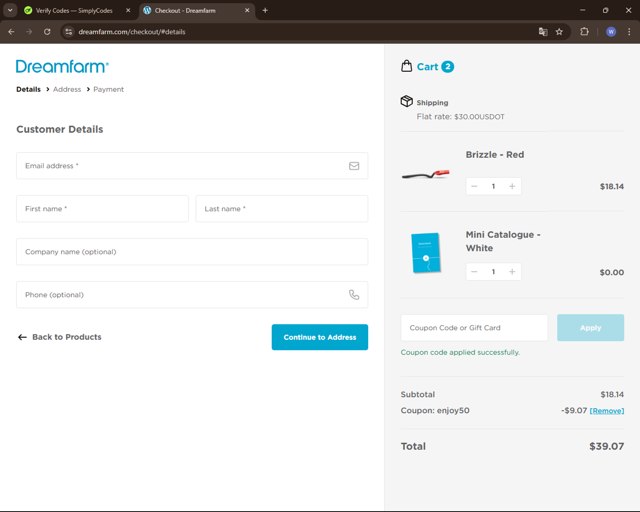Screen dimensions: 640x512
Task: Click the Cart heading link
Action: [x=427, y=67]
